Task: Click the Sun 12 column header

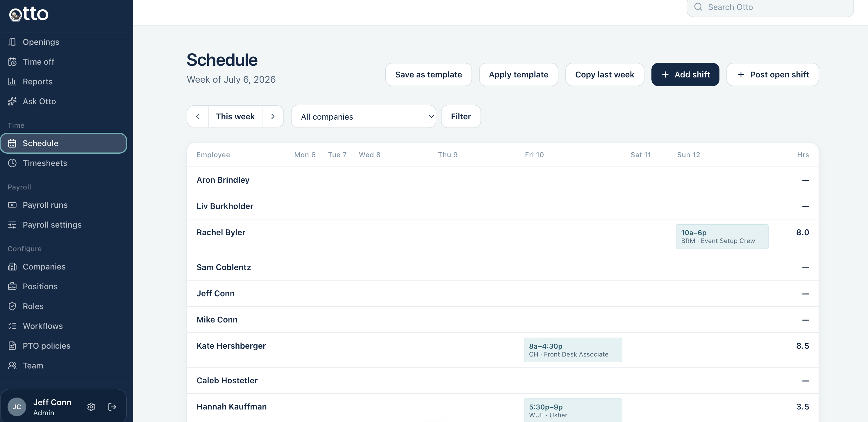Action: [x=688, y=155]
